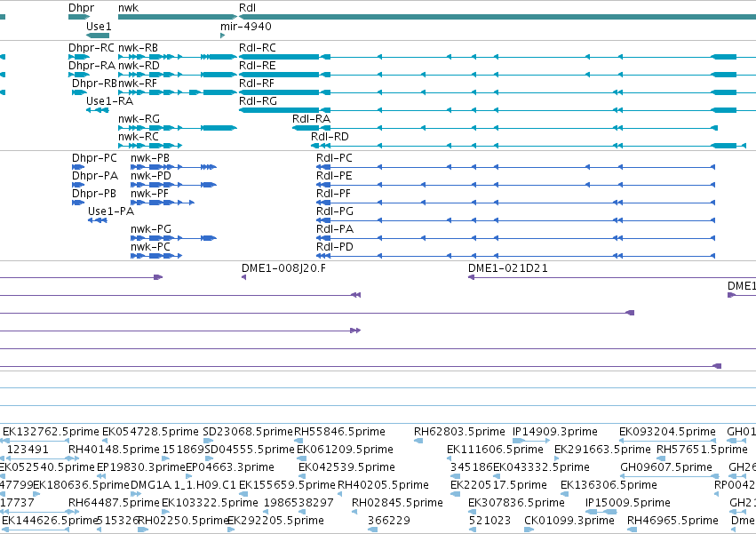756x534 pixels.
Task: Click EST GH09607.5prime label
Action: point(666,467)
